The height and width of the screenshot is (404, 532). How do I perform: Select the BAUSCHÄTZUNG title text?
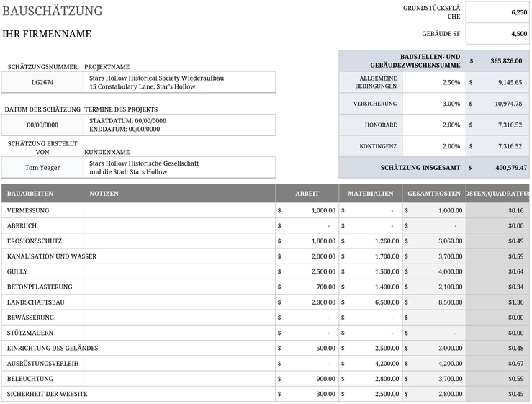point(53,12)
